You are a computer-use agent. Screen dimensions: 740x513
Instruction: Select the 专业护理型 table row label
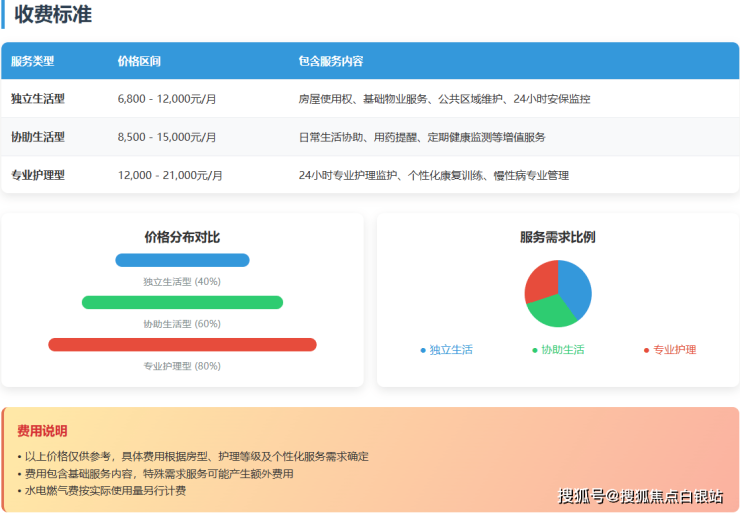point(38,175)
